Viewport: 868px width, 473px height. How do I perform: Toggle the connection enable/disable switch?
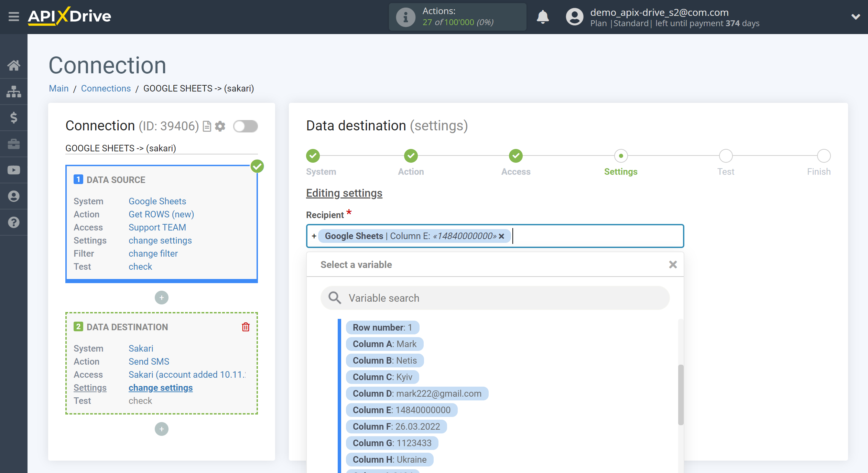[245, 126]
